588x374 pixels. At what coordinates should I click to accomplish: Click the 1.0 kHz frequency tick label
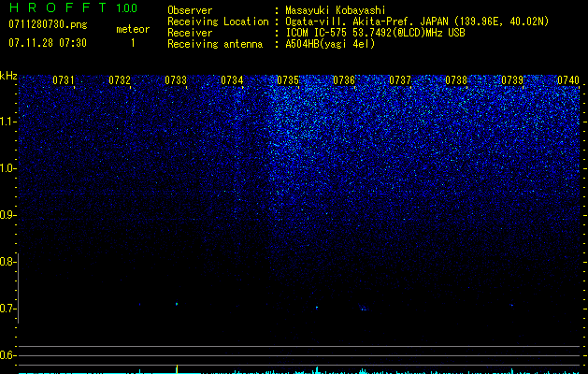coord(7,168)
